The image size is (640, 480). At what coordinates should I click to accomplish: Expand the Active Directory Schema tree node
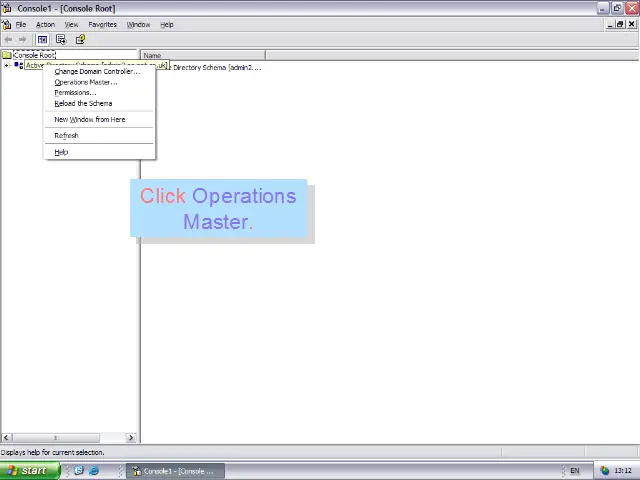click(7, 66)
